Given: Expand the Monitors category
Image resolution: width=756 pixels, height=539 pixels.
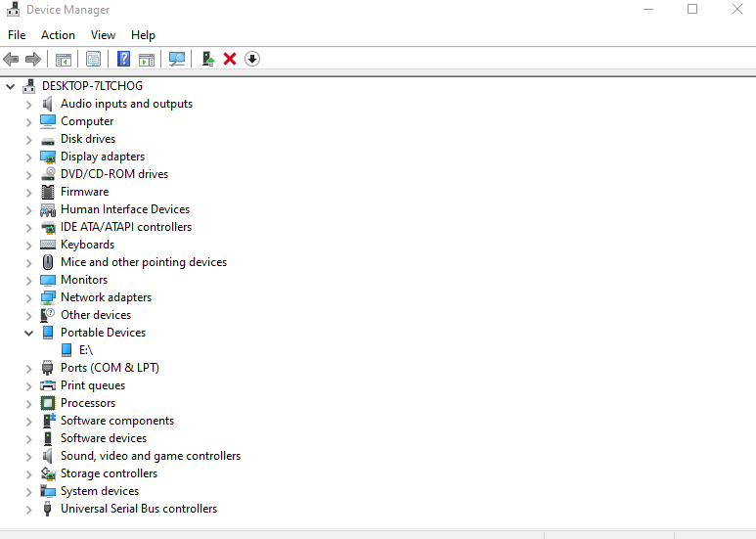Looking at the screenshot, I should click(29, 281).
